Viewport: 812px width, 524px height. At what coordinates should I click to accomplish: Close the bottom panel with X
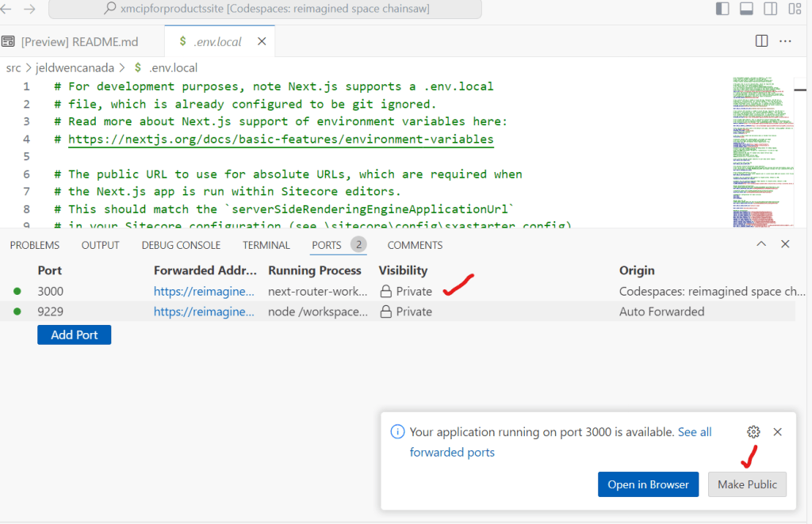[785, 244]
